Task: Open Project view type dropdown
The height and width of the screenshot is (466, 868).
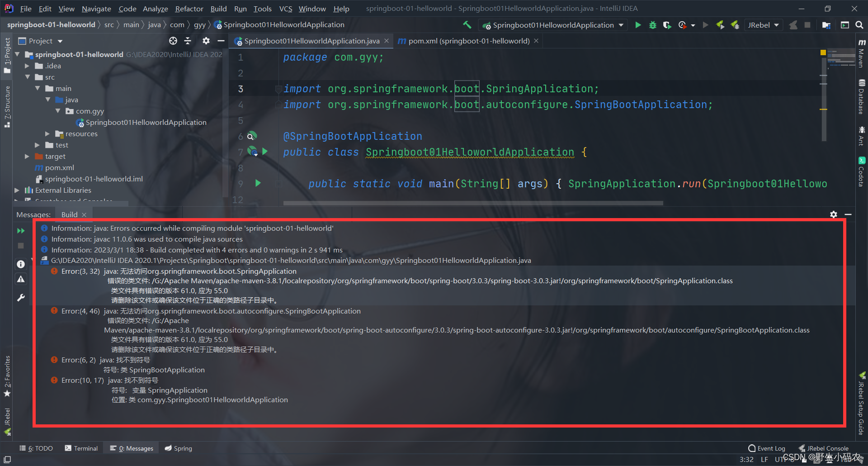Action: [x=40, y=41]
